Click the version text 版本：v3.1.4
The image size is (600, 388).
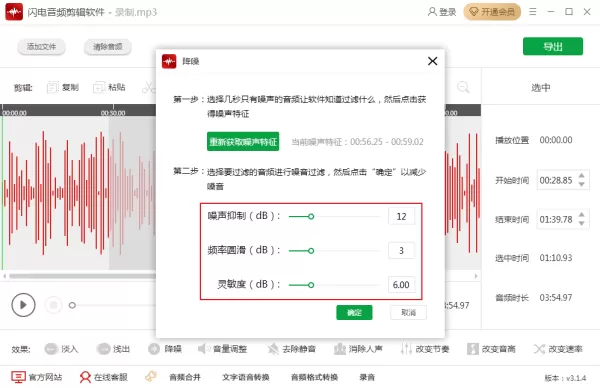(x=565, y=378)
